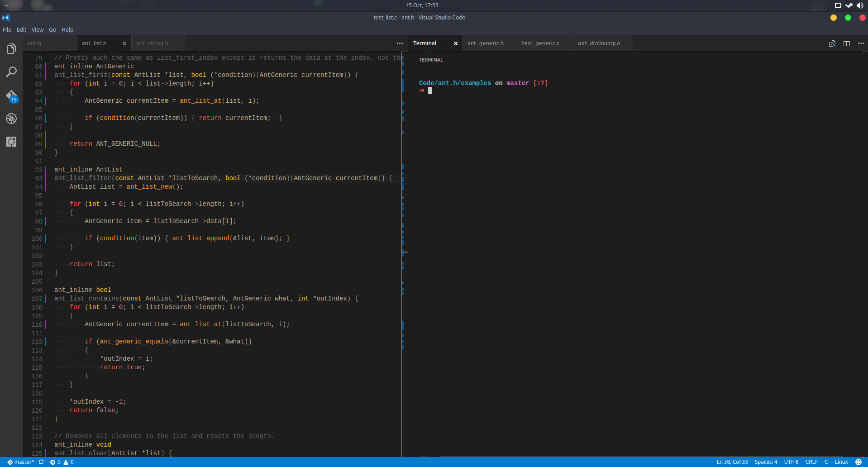This screenshot has width=868, height=467.
Task: Open the Go menu
Action: point(52,30)
